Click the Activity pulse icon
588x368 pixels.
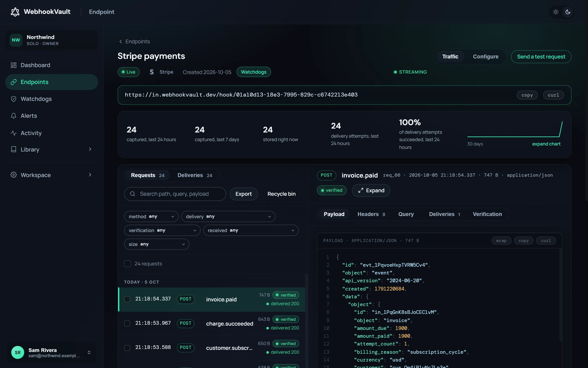(x=14, y=133)
